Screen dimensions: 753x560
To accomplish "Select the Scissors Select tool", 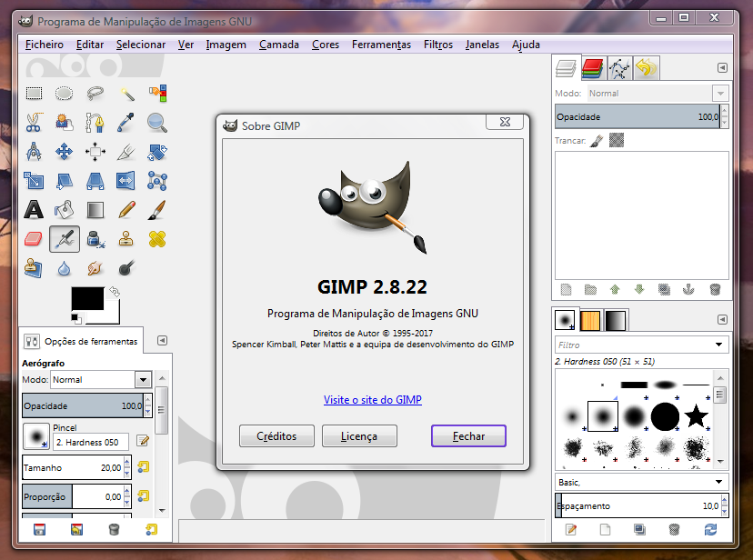I will click(34, 123).
